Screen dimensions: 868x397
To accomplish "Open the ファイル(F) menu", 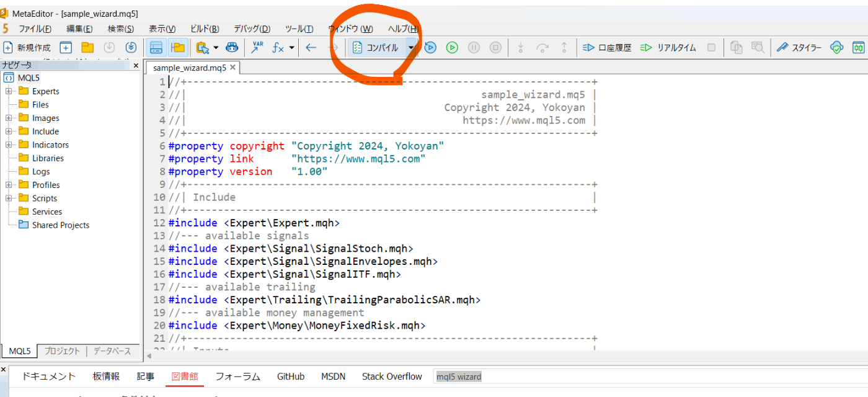I will pos(35,29).
